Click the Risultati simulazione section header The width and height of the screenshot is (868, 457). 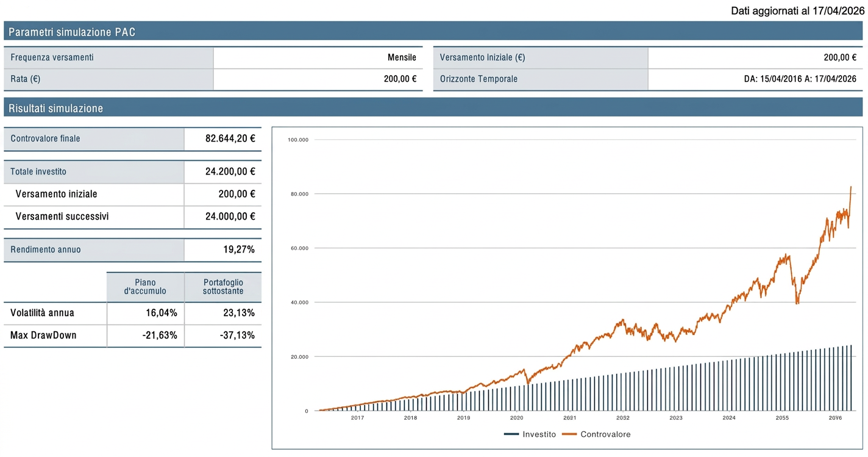[56, 109]
